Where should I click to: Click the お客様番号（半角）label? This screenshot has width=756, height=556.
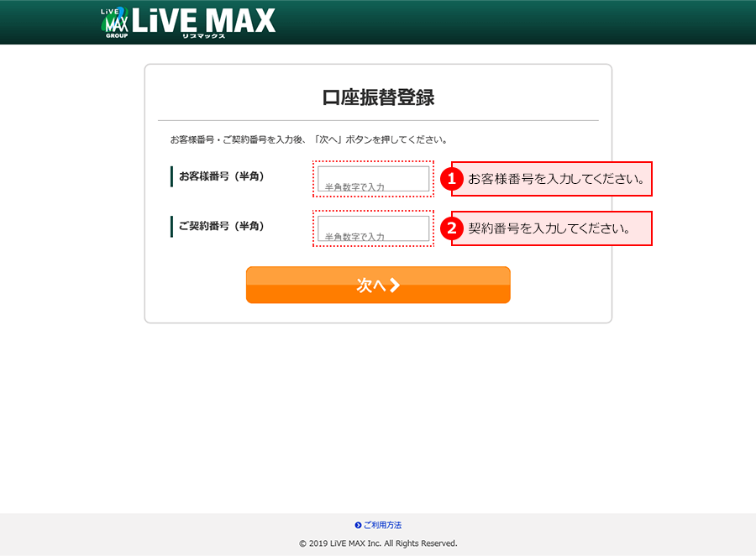[x=222, y=176]
